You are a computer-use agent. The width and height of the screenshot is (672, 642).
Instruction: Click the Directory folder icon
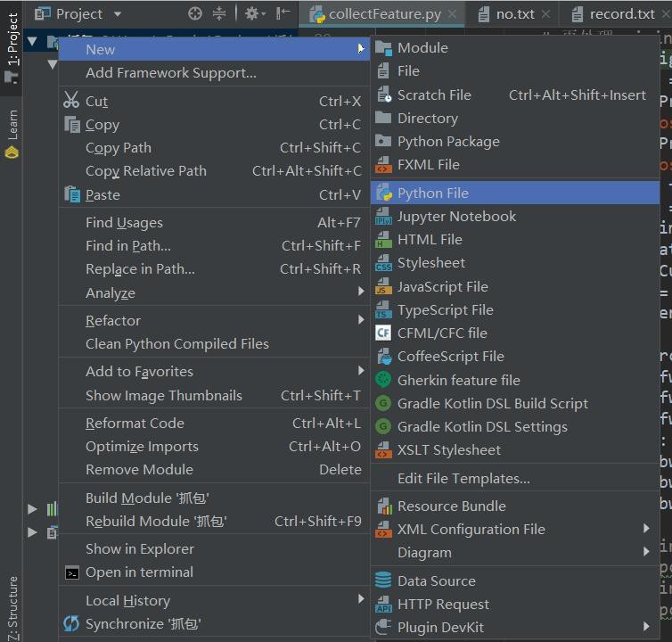tap(383, 118)
